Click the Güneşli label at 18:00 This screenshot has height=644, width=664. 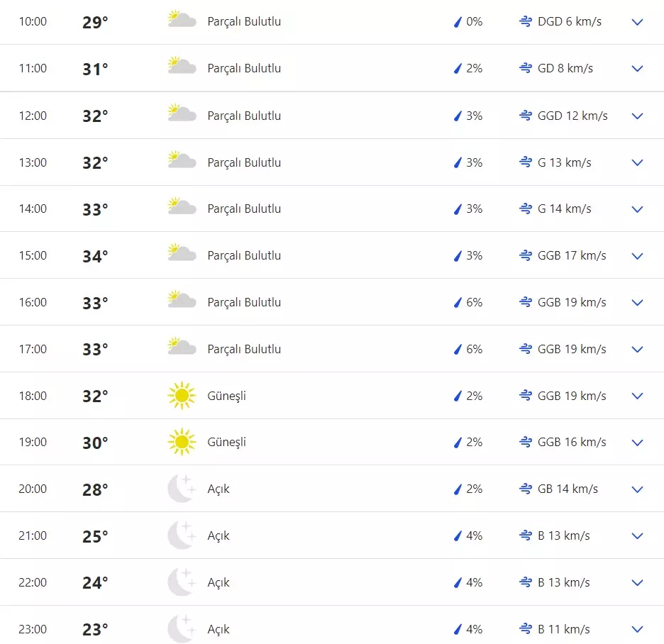tap(226, 396)
